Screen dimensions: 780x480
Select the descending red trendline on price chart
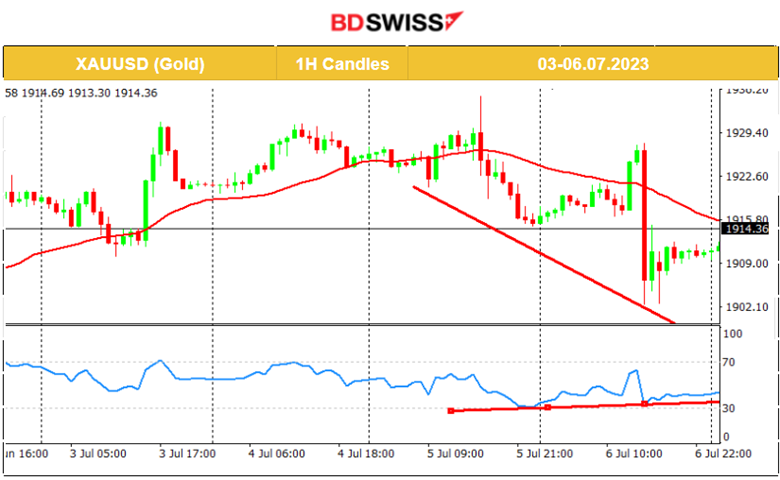click(x=544, y=255)
